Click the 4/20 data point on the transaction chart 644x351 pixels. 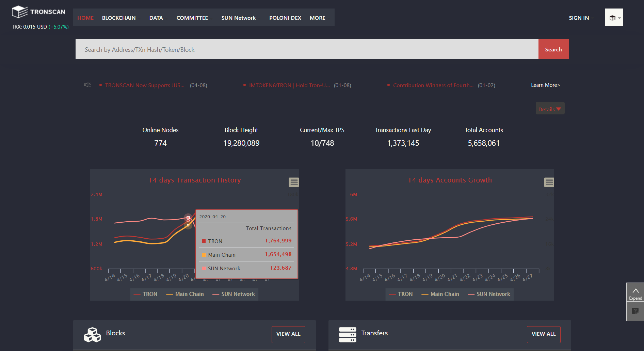[x=188, y=218]
